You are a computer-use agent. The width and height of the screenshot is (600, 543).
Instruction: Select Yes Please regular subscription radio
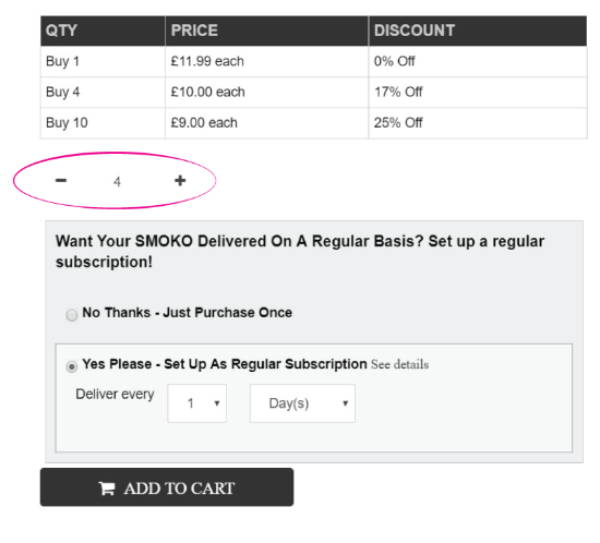[71, 366]
